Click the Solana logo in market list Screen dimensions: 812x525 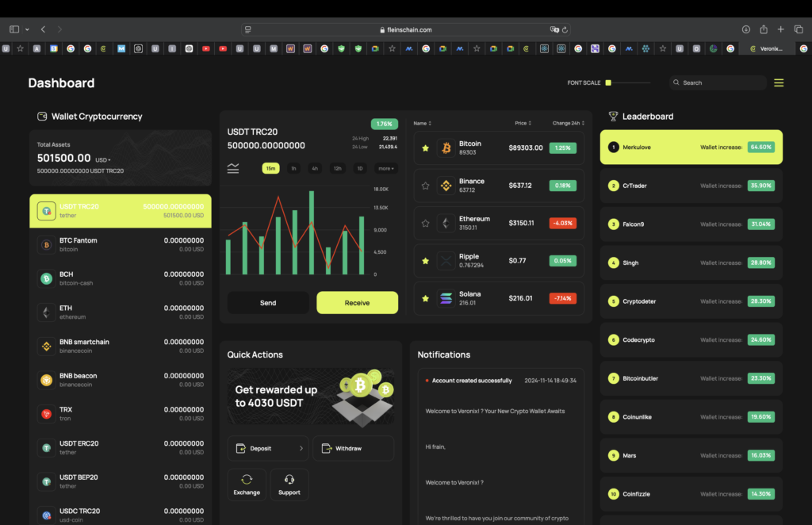446,298
